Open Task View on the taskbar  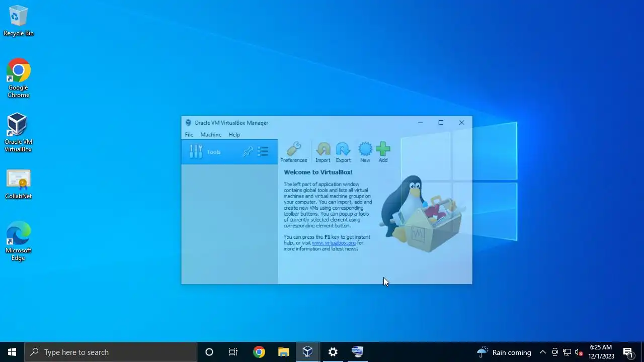tap(233, 352)
